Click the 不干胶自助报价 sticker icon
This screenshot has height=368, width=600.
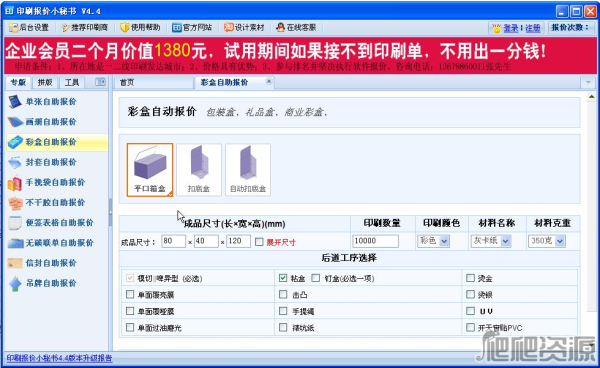15,203
